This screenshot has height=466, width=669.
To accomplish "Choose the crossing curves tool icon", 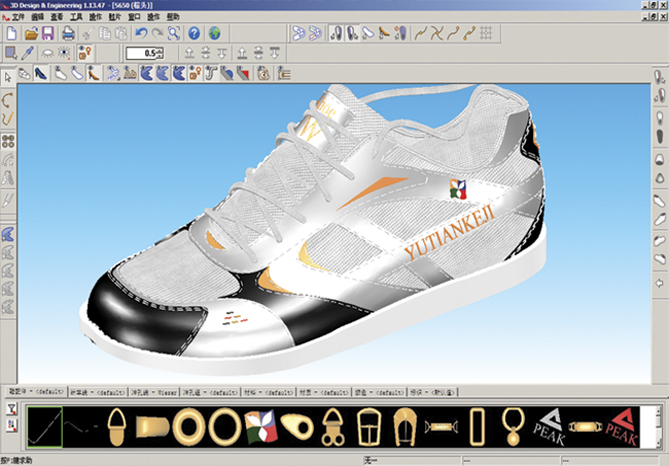I will 437,33.
